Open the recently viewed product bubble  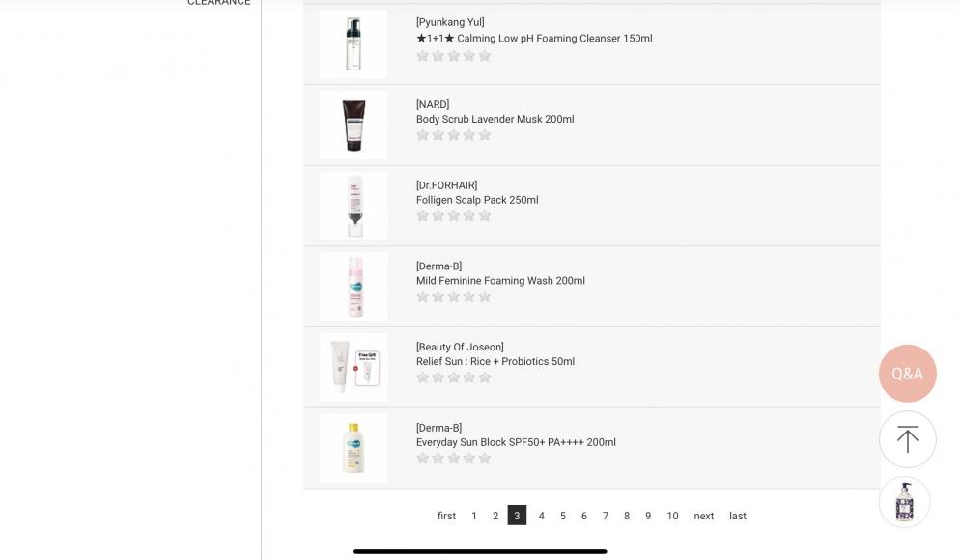[905, 502]
